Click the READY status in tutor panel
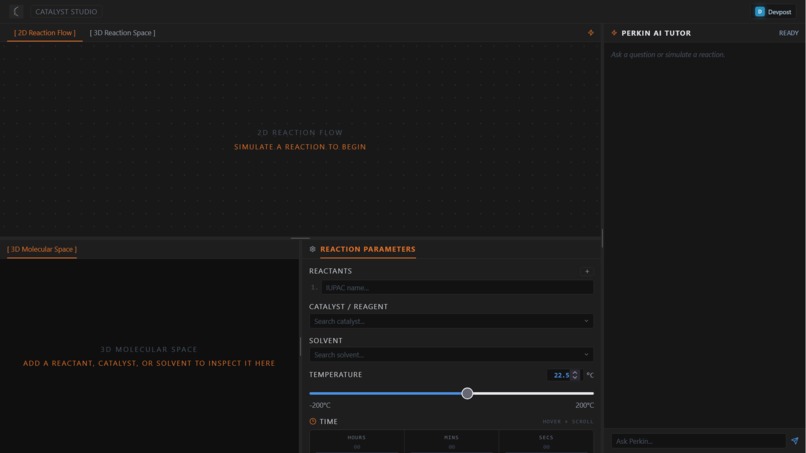This screenshot has width=806, height=453. point(789,33)
